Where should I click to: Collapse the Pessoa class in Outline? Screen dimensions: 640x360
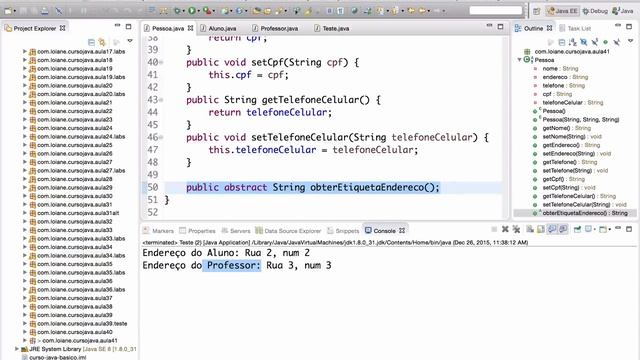[520, 60]
